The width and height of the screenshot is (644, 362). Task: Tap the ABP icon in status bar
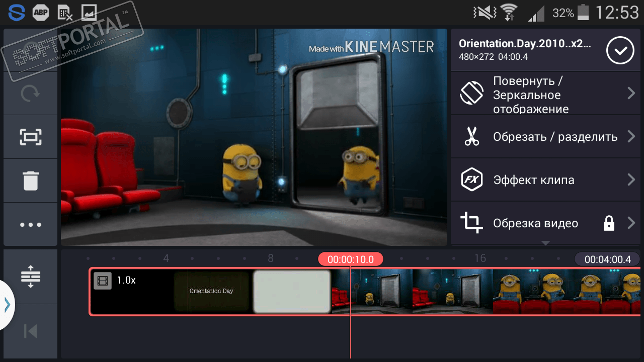(x=41, y=13)
